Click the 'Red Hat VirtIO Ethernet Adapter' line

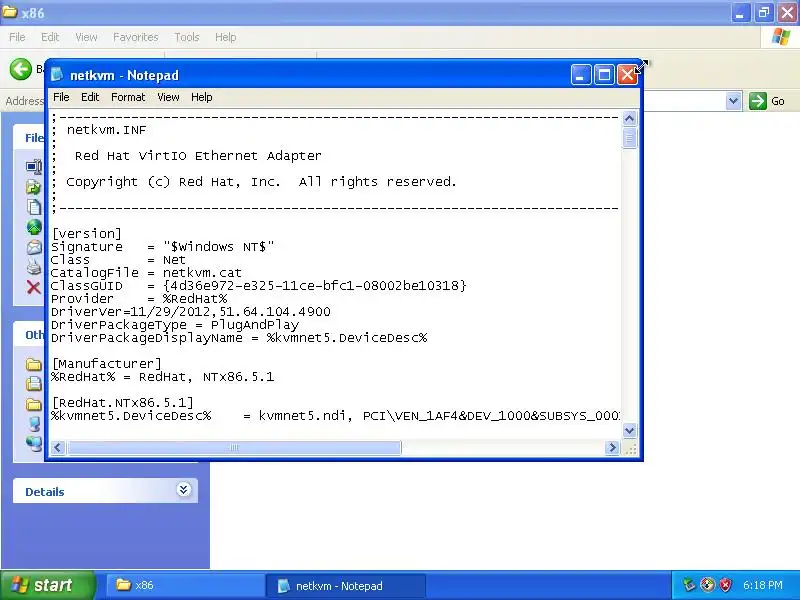(x=198, y=156)
